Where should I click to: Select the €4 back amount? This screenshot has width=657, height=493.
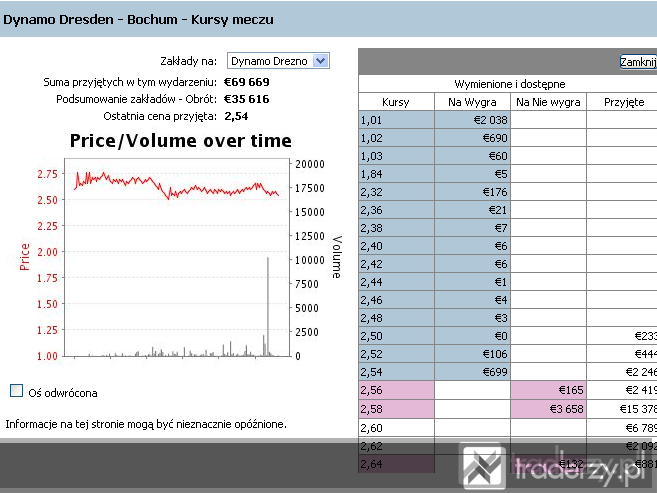[x=472, y=300]
